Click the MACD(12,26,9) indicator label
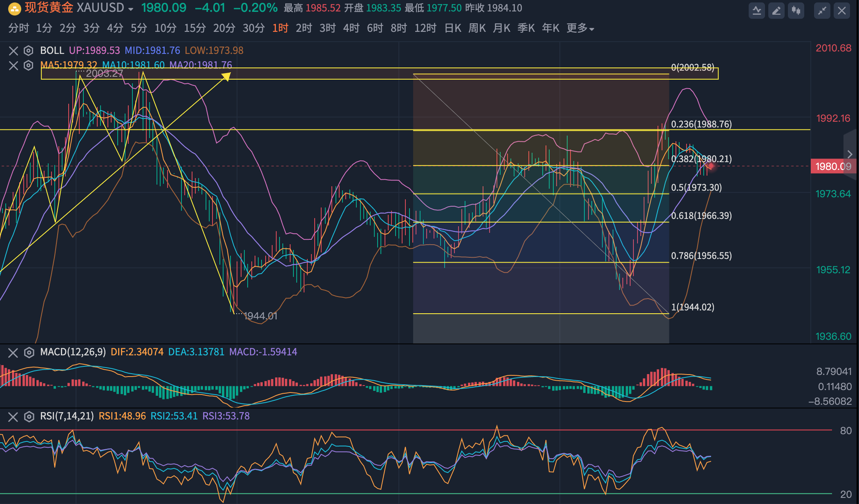 tap(73, 352)
